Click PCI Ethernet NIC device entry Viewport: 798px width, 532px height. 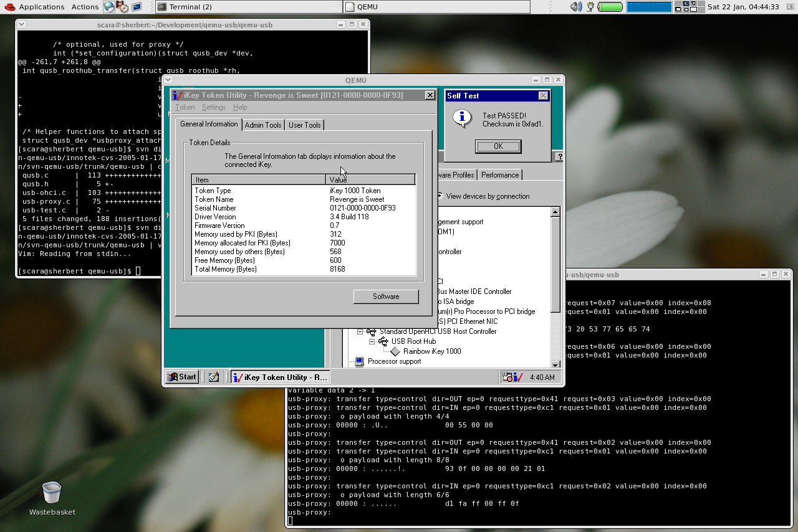468,321
